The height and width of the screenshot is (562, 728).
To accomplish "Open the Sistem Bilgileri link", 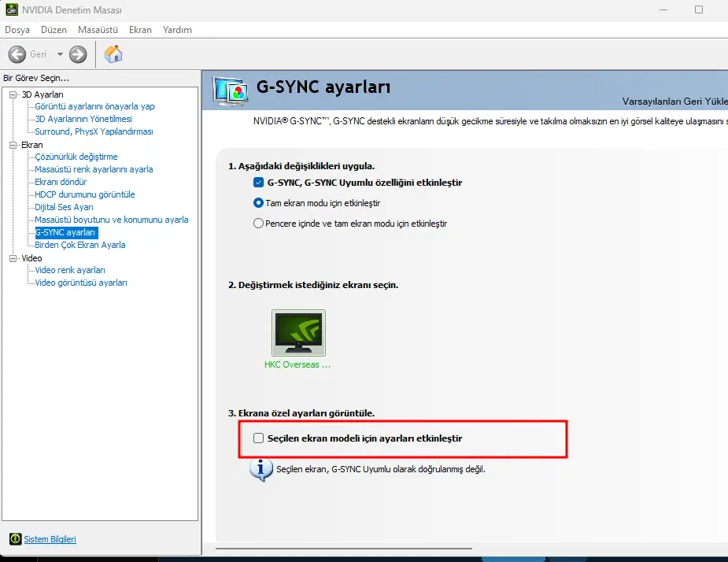I will (50, 539).
